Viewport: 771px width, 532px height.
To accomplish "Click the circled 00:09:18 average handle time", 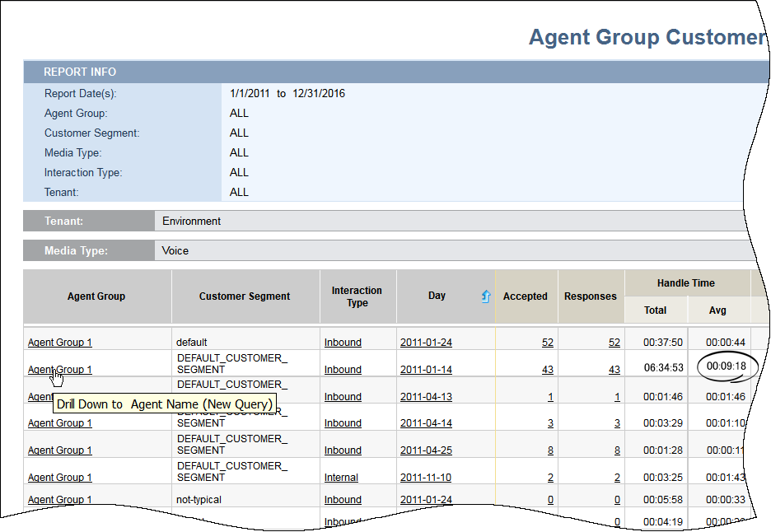I will click(x=726, y=366).
